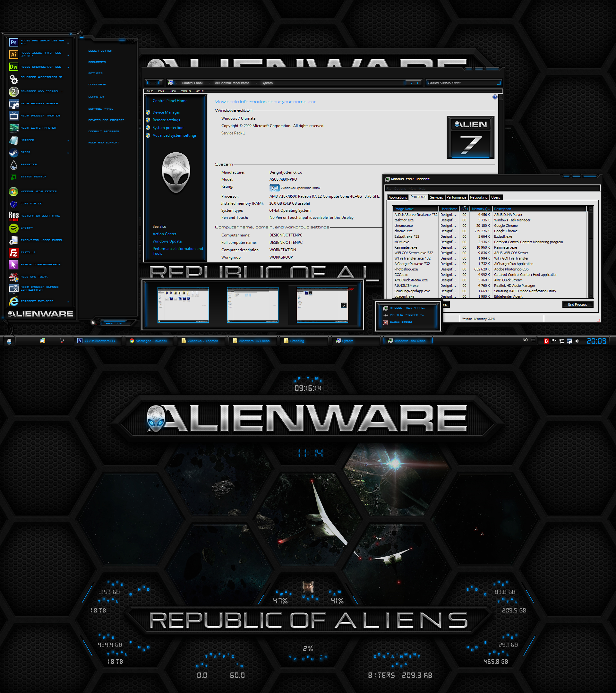Open Adobe Illustrator CS6 icon
The height and width of the screenshot is (693, 616).
pyautogui.click(x=13, y=54)
